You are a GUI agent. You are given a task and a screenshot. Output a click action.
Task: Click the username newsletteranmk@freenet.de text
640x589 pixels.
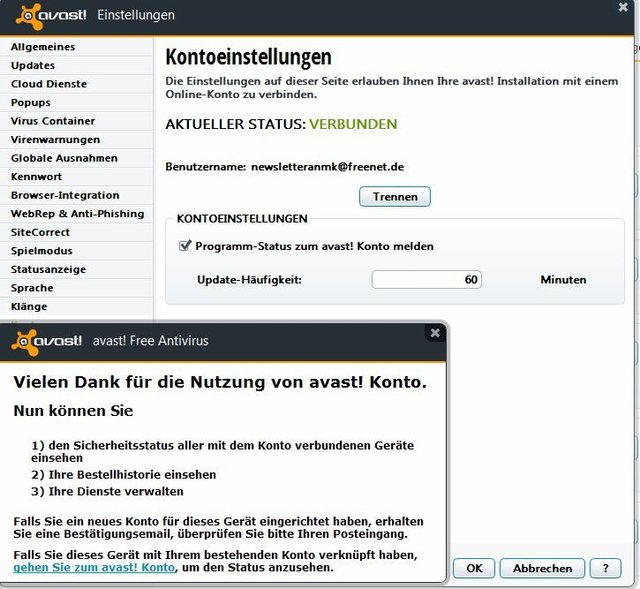[327, 167]
